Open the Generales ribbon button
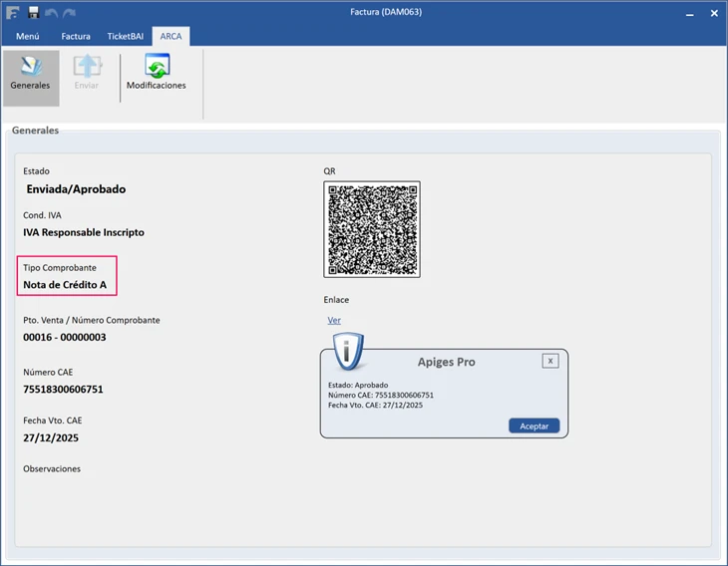 [x=30, y=75]
